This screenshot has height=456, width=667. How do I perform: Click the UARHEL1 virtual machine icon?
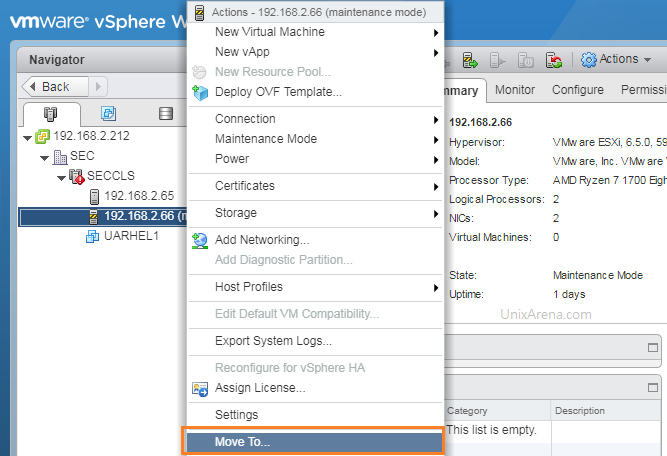click(x=92, y=236)
